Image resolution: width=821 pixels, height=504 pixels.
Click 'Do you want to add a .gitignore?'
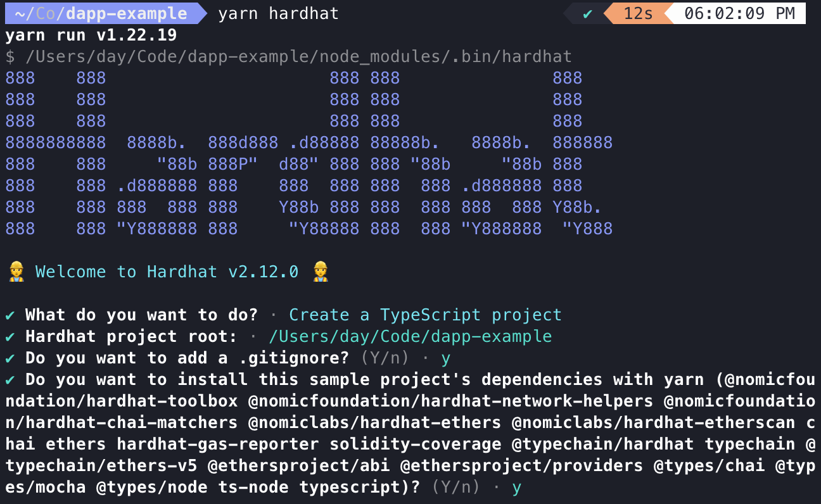[188, 358]
